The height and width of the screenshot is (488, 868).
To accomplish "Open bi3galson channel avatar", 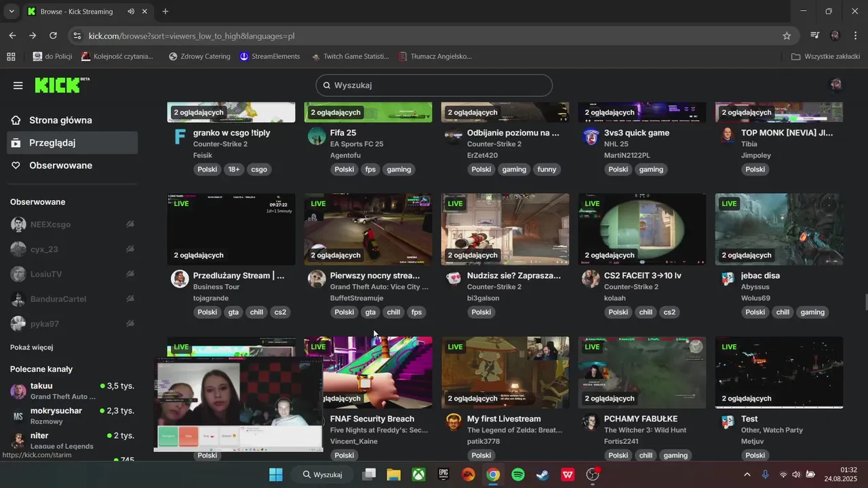I will pos(454,279).
